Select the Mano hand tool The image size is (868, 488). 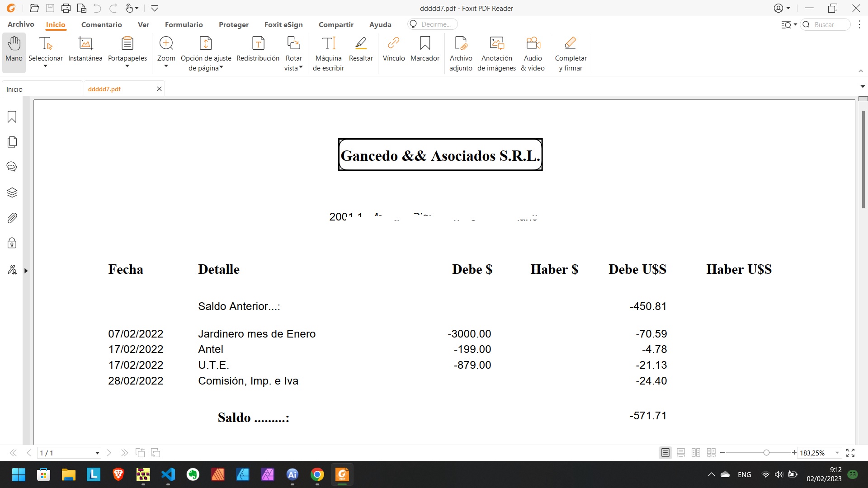tap(14, 49)
